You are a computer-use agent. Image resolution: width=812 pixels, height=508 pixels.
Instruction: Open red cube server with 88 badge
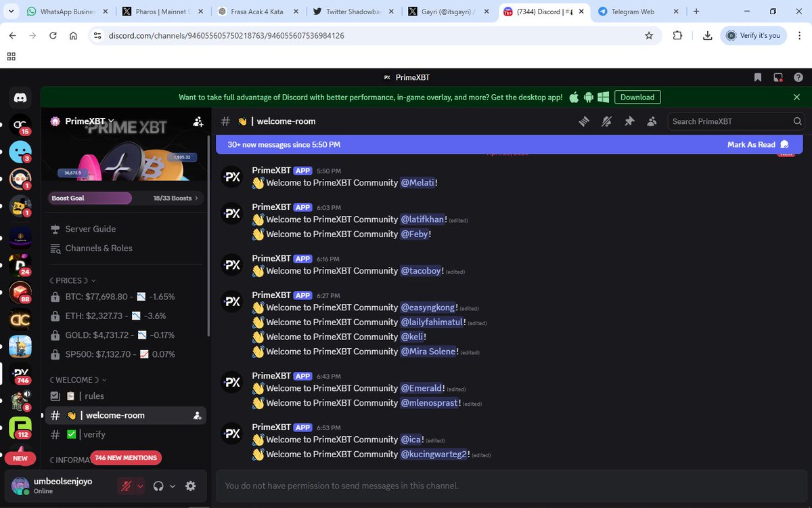(20, 291)
